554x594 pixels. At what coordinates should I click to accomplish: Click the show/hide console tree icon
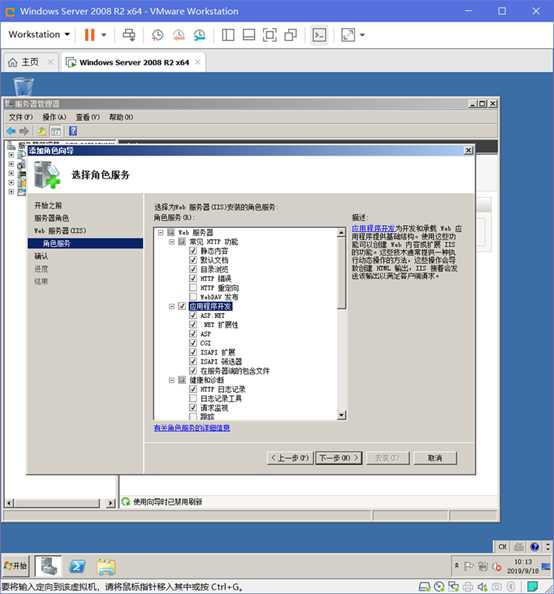click(56, 131)
